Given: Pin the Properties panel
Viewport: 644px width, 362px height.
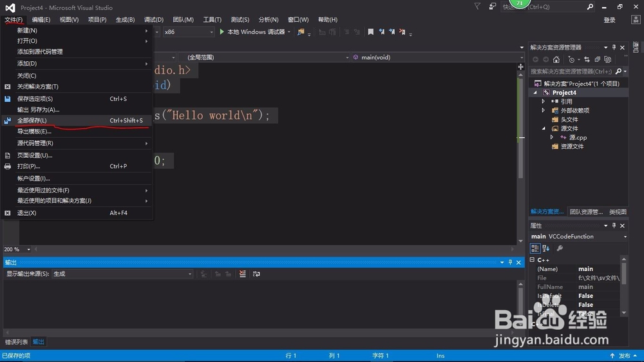Looking at the screenshot, I should 614,225.
